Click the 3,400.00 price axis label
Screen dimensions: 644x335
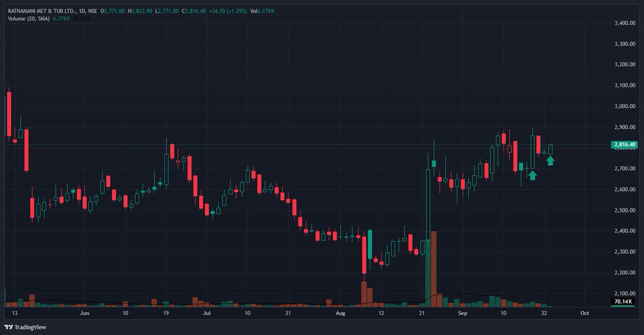click(625, 23)
